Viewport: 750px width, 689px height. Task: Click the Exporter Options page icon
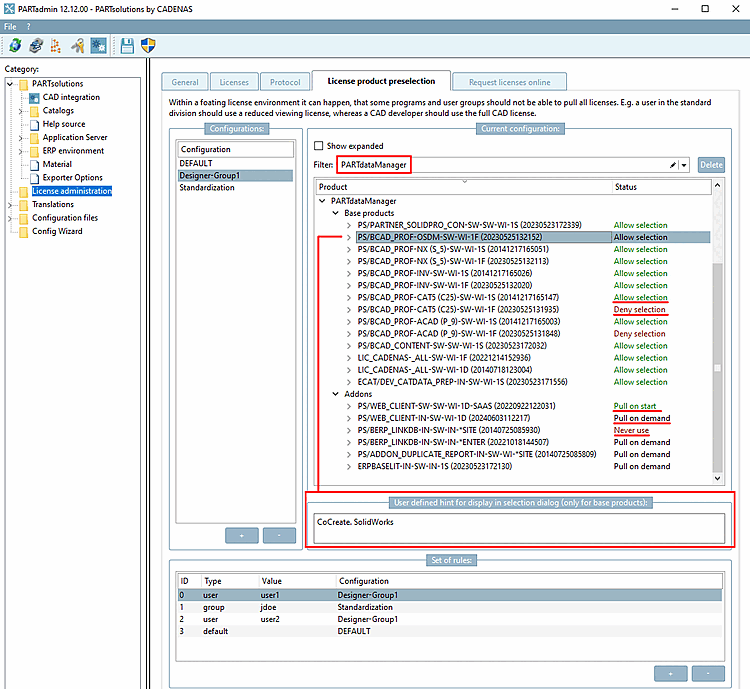[34, 178]
